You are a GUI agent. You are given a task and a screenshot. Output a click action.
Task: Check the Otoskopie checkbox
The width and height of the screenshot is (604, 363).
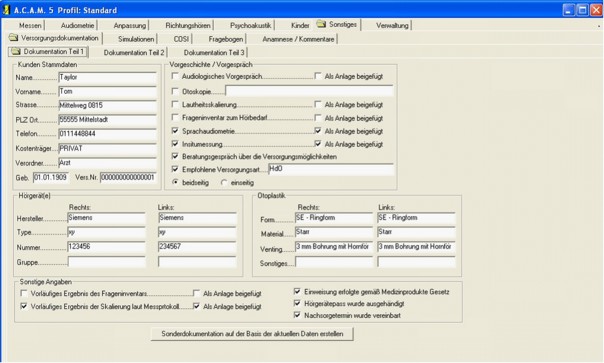tap(175, 91)
